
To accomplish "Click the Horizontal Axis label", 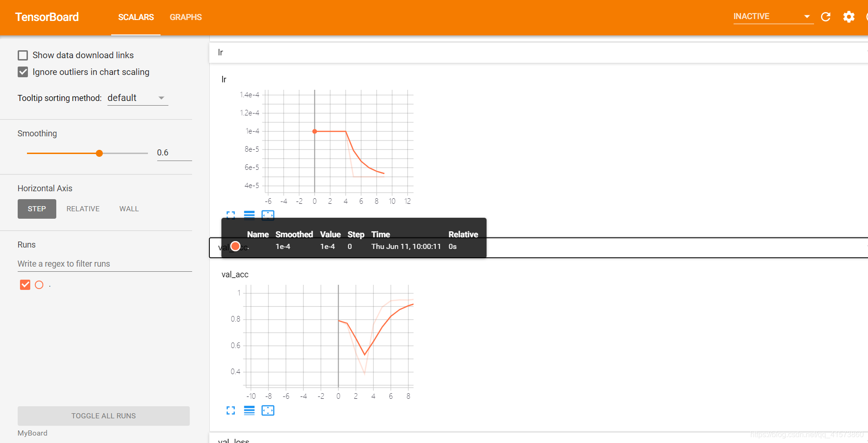I will point(45,188).
